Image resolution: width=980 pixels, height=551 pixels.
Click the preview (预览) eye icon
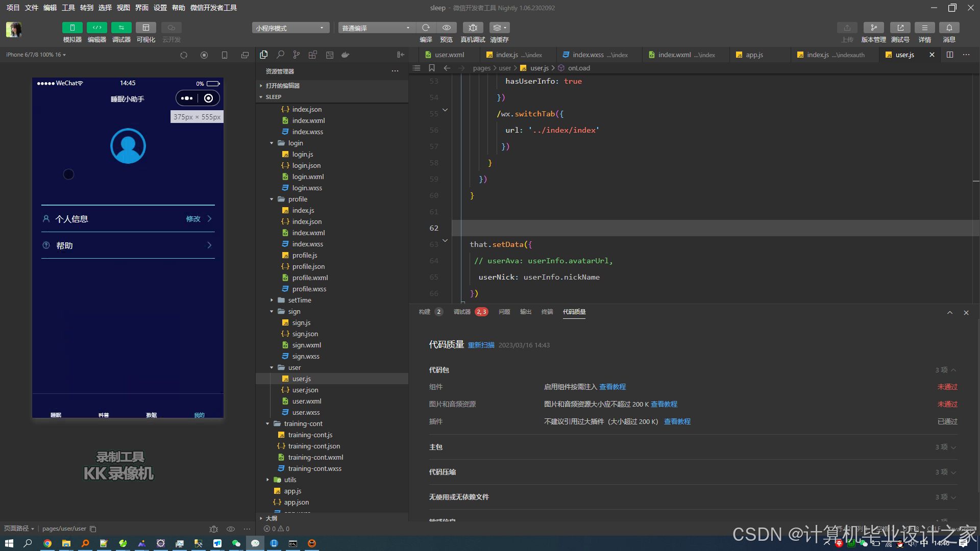coord(447,28)
